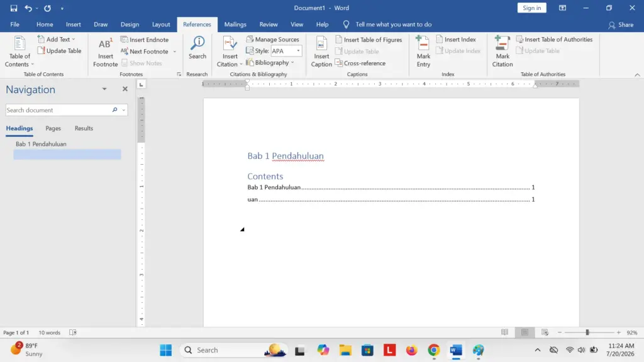Screen dimensions: 644x362
Task: Switch to the Insert tab
Action: (73, 25)
